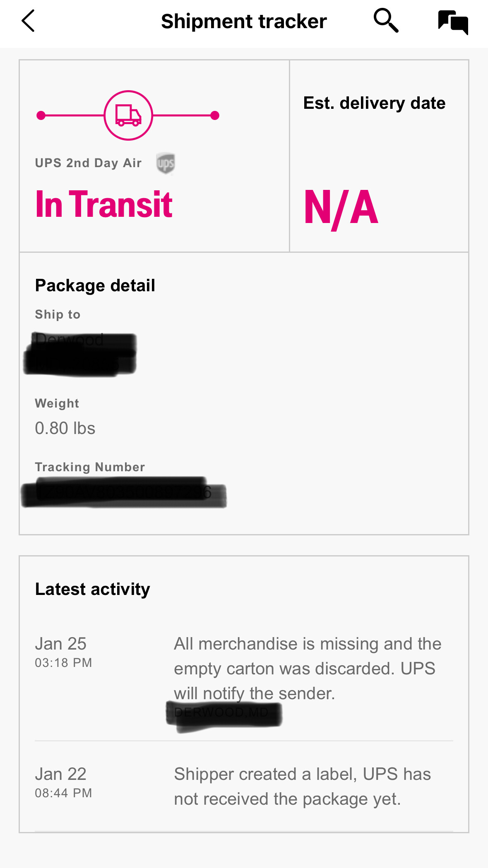Screen dimensions: 488x868
Task: Tap the Jan 25 03:18 PM timestamp
Action: 63,652
